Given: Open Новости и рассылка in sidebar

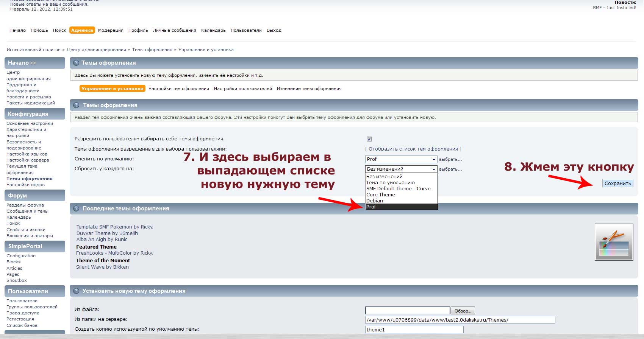Looking at the screenshot, I should point(29,97).
